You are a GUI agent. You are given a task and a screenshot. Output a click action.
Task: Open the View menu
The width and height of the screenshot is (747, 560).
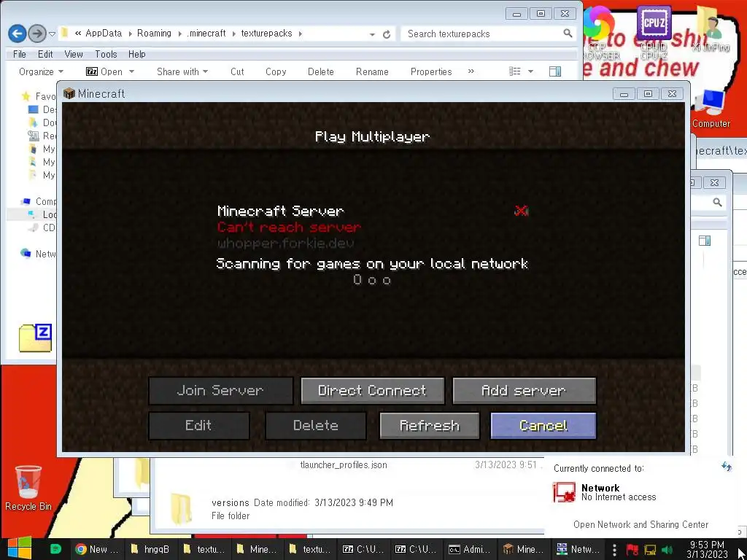(74, 54)
